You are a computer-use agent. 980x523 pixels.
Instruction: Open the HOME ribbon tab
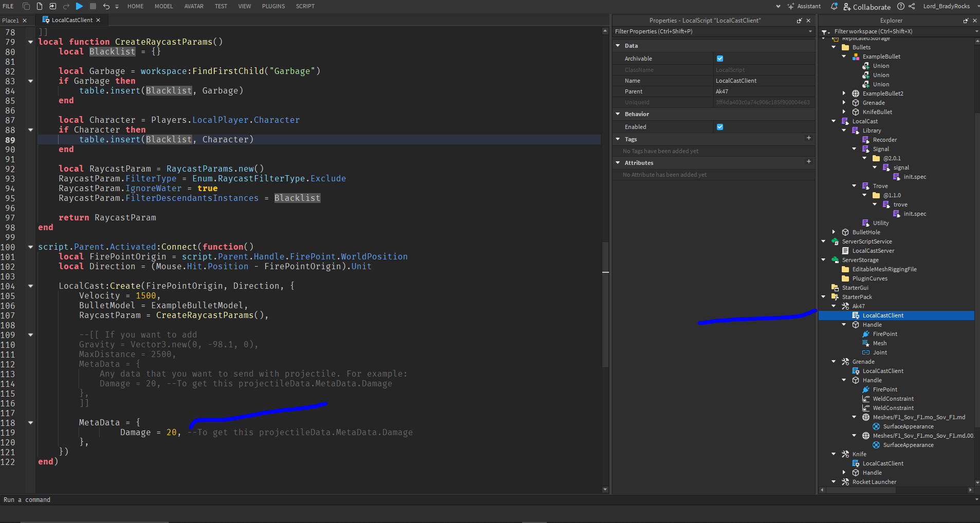[x=136, y=6]
